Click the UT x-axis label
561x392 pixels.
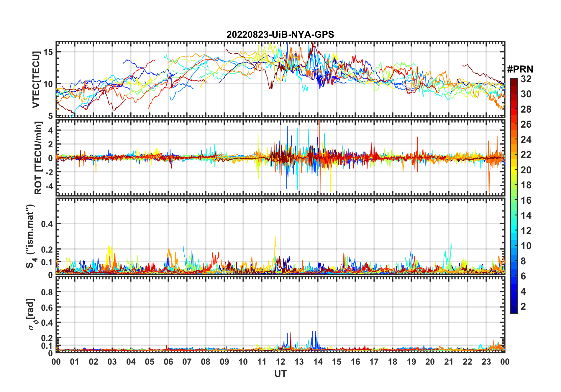pyautogui.click(x=280, y=374)
